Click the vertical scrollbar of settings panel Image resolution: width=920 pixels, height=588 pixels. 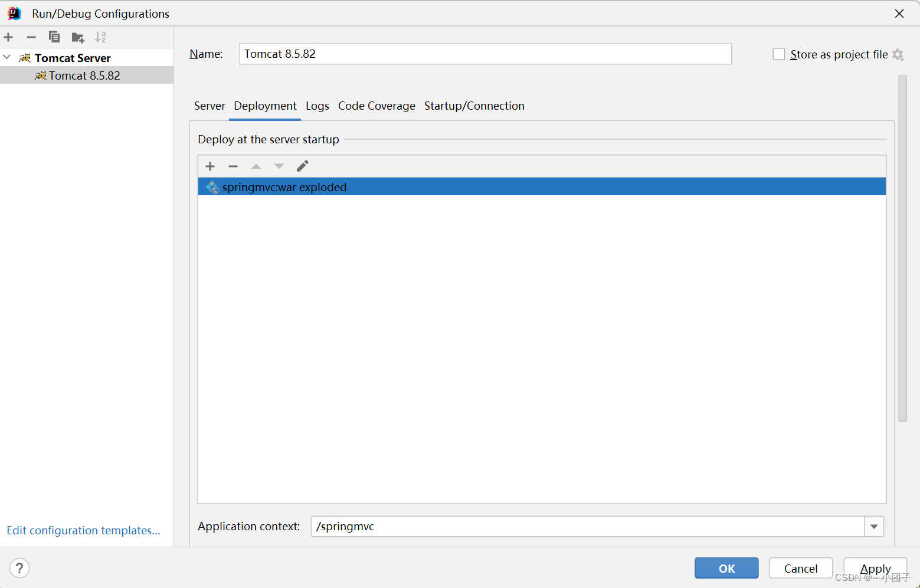[x=902, y=248]
